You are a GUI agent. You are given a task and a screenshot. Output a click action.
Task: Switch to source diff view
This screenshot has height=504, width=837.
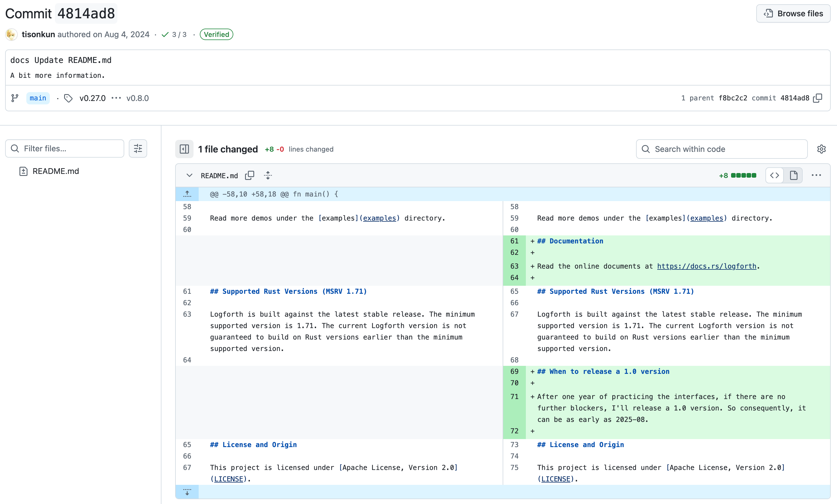(x=775, y=175)
